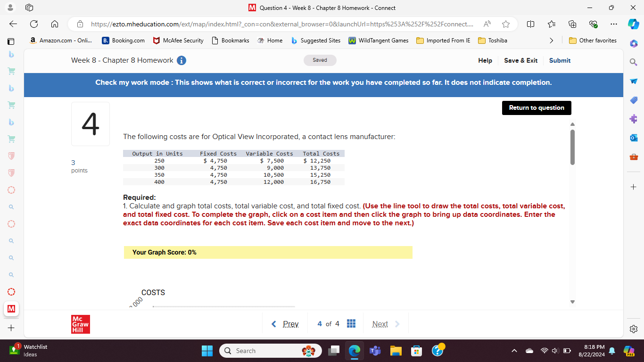This screenshot has height=362, width=644.
Task: Click the address bar URL field
Action: (x=282, y=24)
